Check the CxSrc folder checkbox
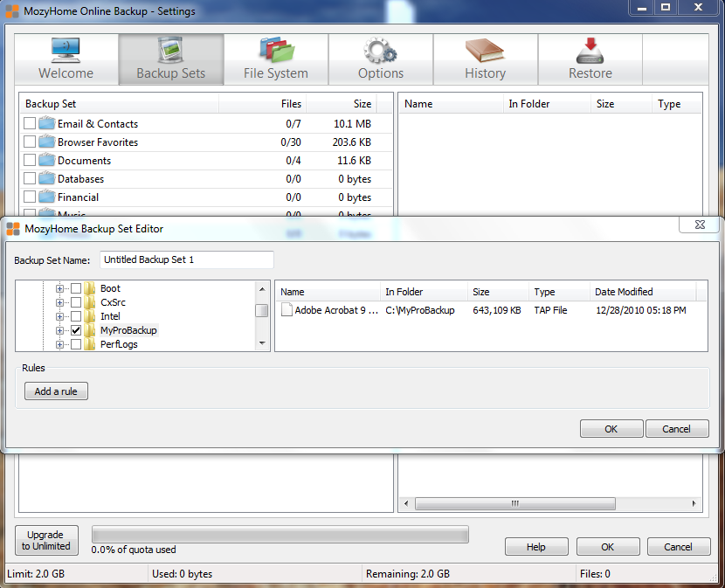725x588 pixels. point(76,302)
